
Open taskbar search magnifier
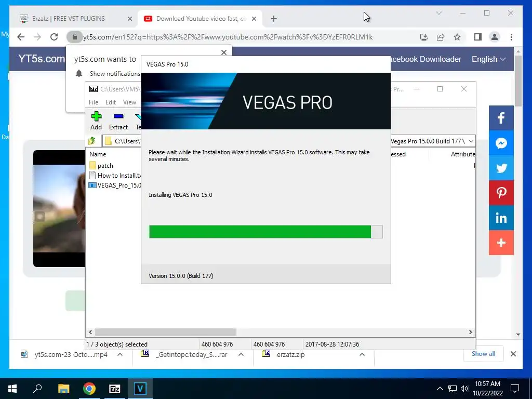coord(37,389)
